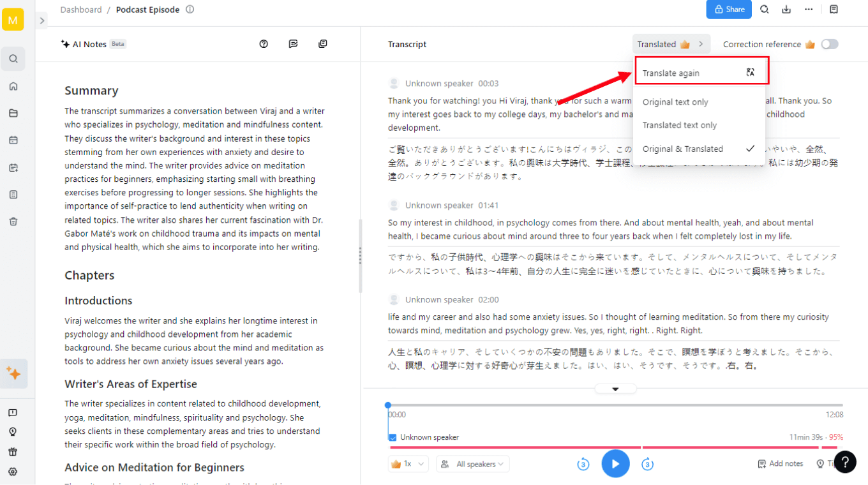This screenshot has width=868, height=485.
Task: Click the copy icon in the AI Notes panel
Action: point(322,43)
